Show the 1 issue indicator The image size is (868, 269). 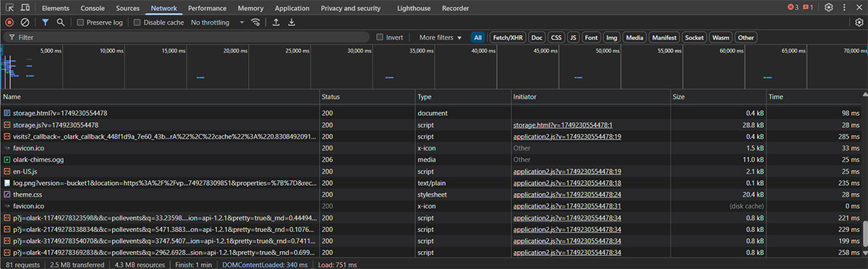[x=808, y=8]
